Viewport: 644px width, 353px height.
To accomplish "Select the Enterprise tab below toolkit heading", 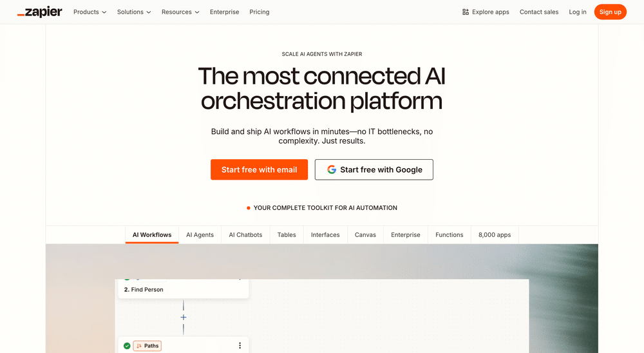I will [405, 234].
